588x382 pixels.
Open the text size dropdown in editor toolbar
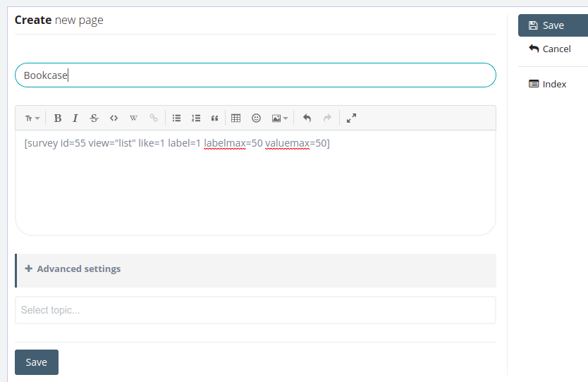[x=32, y=118]
